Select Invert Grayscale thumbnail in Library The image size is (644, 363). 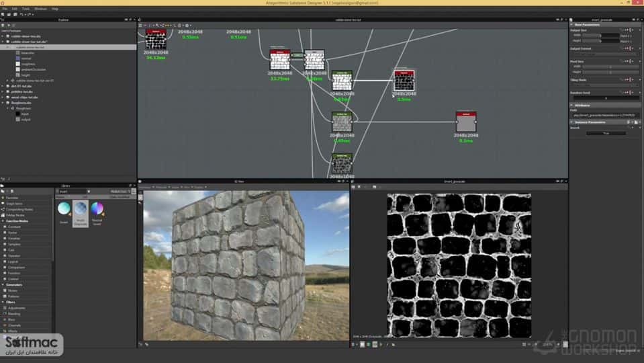81,213
